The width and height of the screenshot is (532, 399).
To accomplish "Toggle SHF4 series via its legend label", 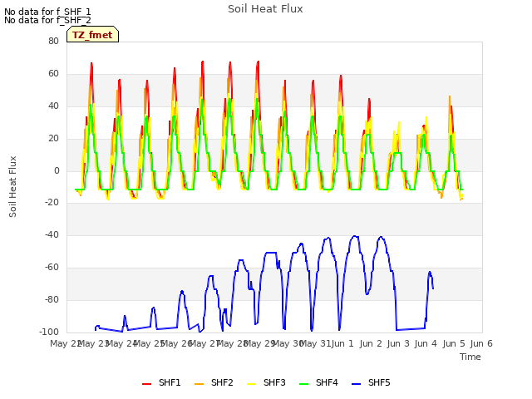I will 327,382.
